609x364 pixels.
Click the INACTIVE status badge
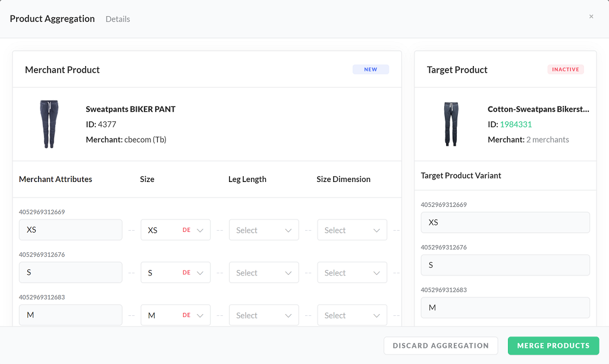click(x=565, y=70)
